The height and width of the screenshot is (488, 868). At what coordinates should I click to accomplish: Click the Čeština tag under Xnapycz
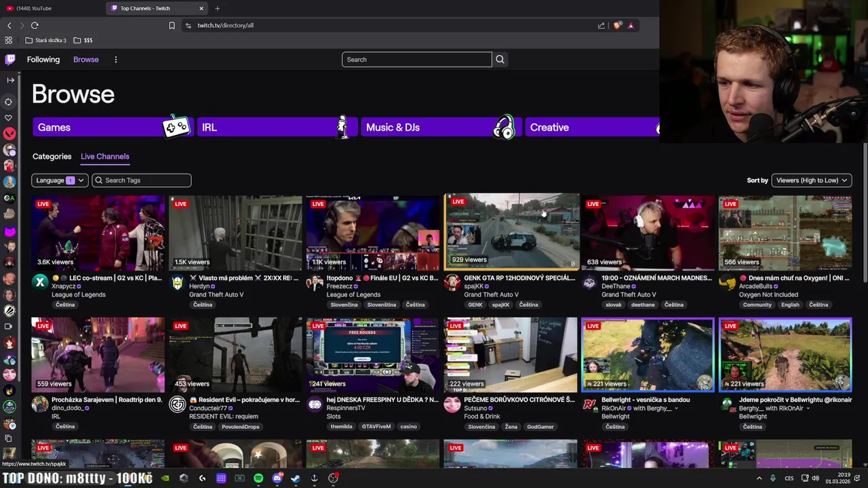click(x=65, y=305)
